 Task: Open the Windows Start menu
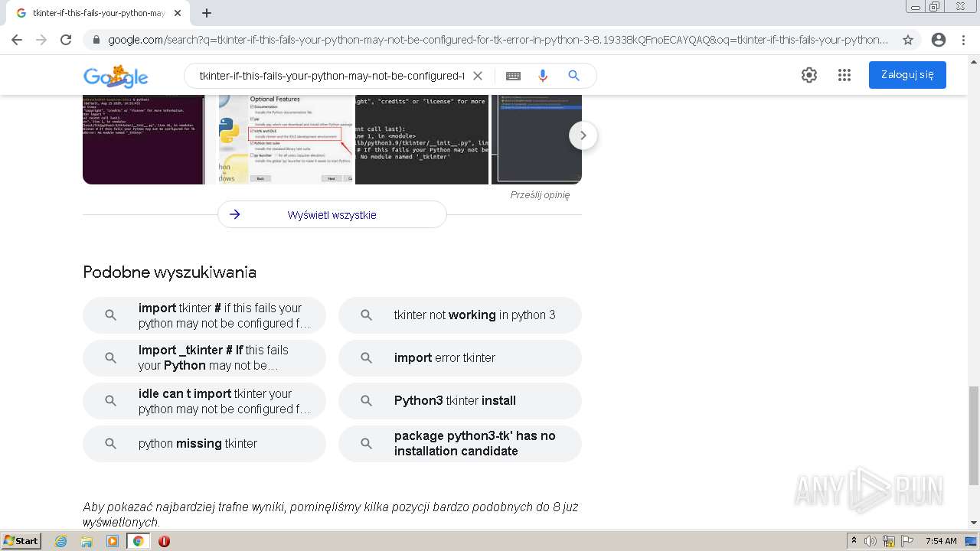(21, 541)
